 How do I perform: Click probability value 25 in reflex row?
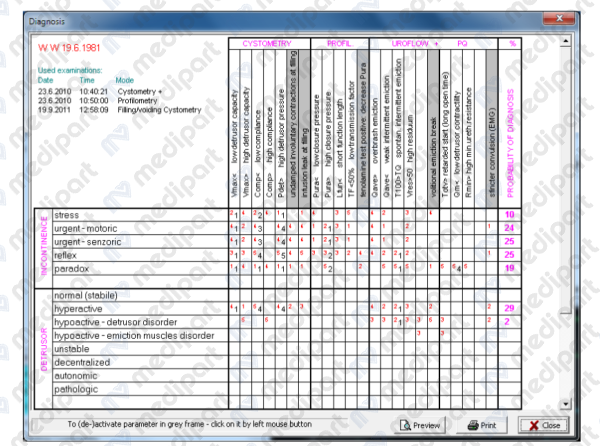pos(509,255)
